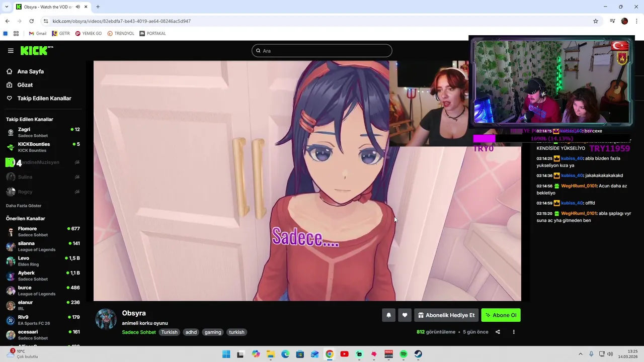This screenshot has width=644, height=362.
Task: Select the Turkish capitalized tag
Action: pyautogui.click(x=169, y=332)
